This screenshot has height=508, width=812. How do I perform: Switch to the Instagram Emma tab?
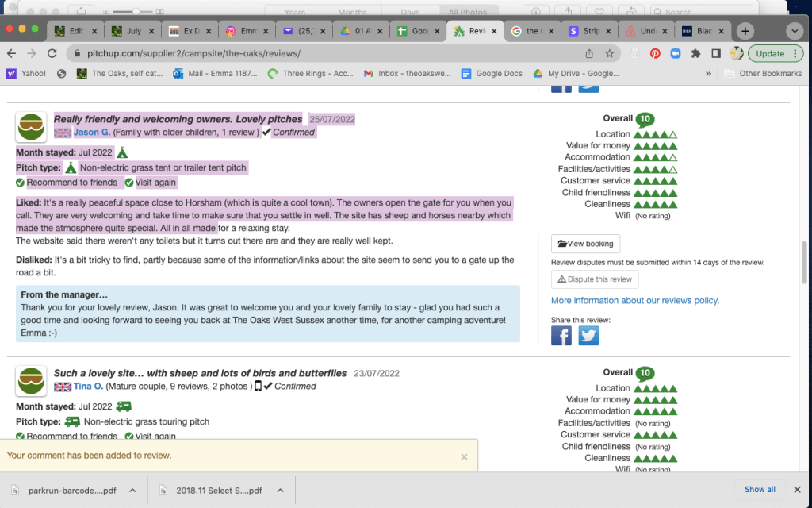click(x=241, y=31)
